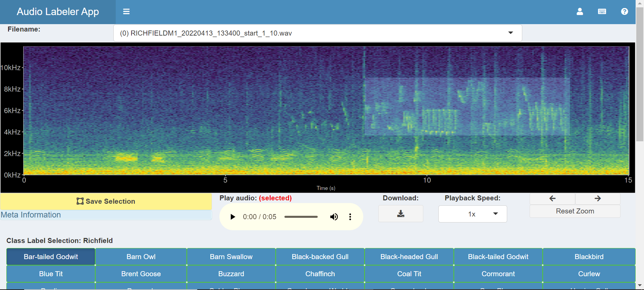Click the Save Selection button

point(106,201)
